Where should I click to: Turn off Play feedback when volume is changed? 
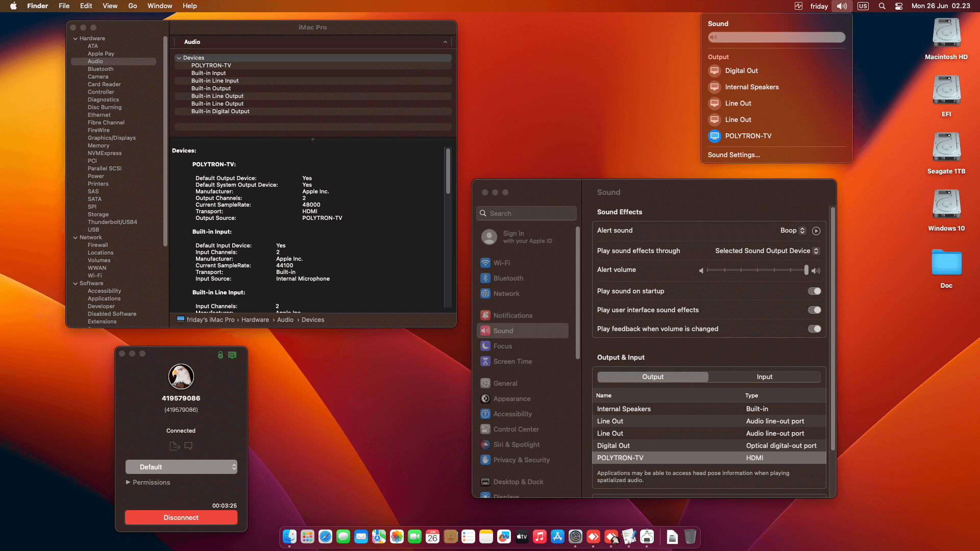pyautogui.click(x=815, y=329)
